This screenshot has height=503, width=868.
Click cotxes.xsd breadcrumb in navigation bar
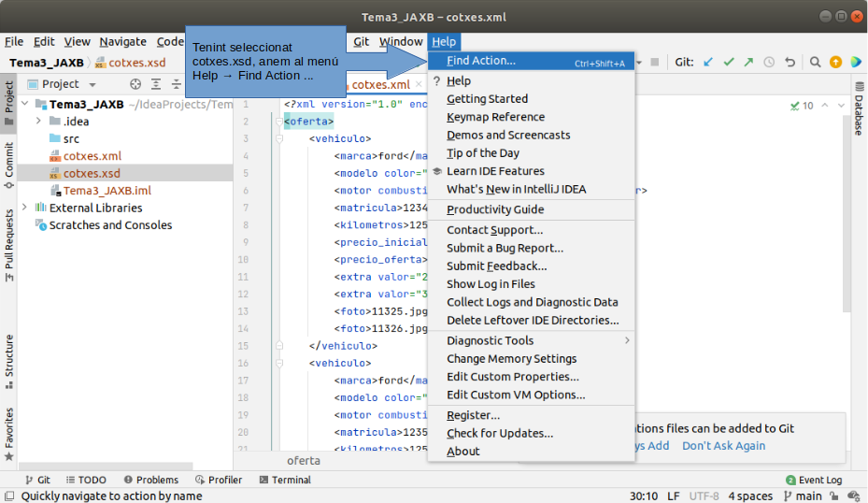[131, 63]
